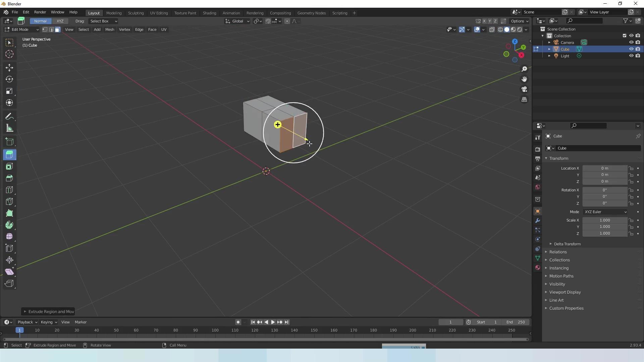644x362 pixels.
Task: Expand the Delta Transform panel
Action: [567, 244]
